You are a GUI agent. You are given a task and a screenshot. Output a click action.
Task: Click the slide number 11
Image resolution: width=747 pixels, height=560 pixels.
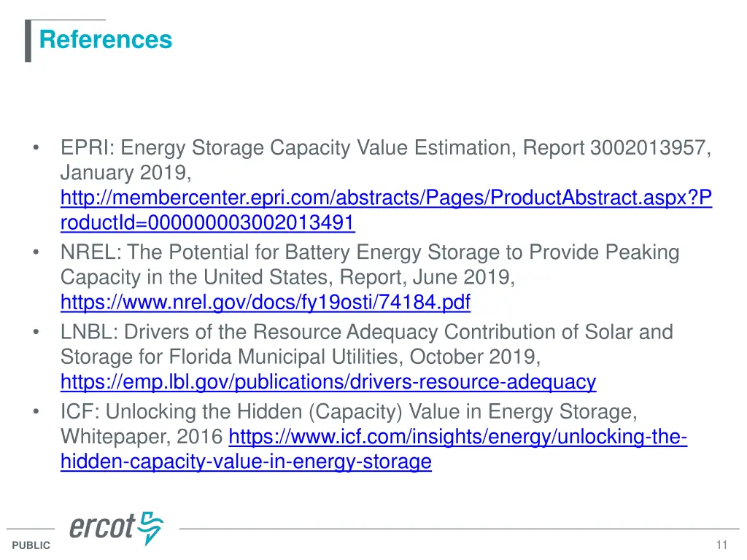click(x=722, y=545)
